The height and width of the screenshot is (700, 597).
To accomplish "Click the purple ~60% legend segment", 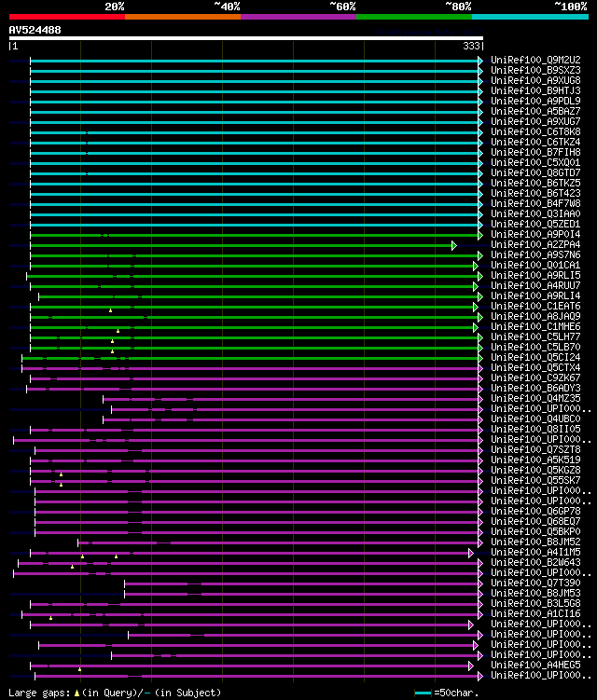I will point(298,17).
